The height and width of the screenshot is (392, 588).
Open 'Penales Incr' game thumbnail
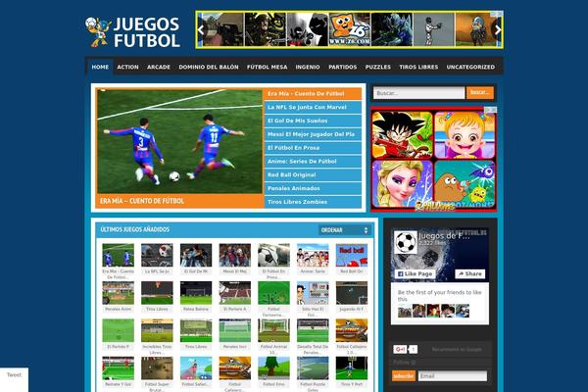coord(235,330)
